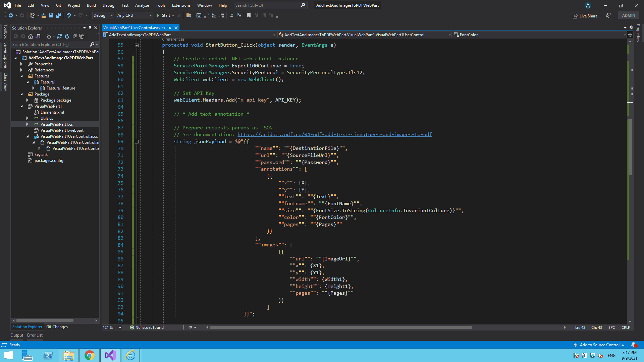Click Find in Files toolbar icon
644x362 pixels.
(x=189, y=15)
